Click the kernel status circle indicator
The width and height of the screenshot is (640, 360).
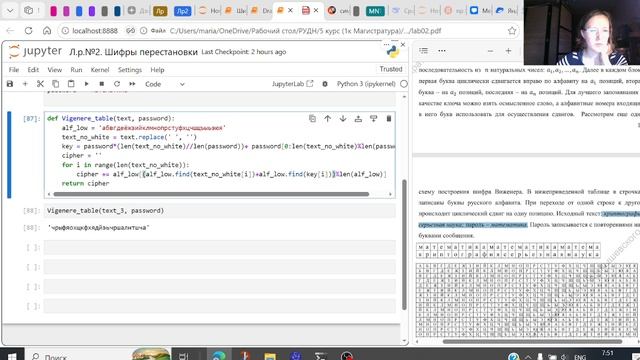pos(404,84)
